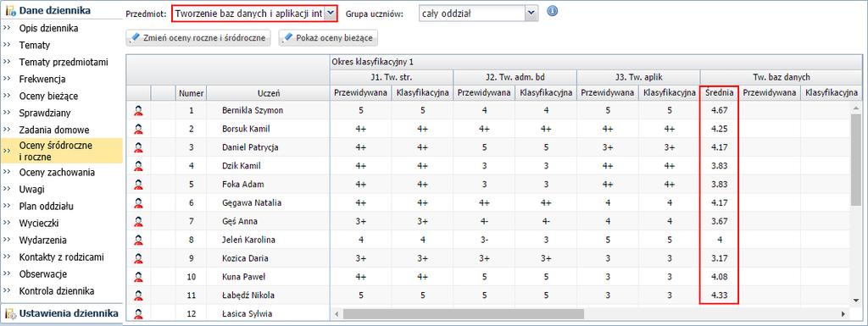Click the J2. Tw. adm. bd group header
The height and width of the screenshot is (326, 868).
click(515, 77)
